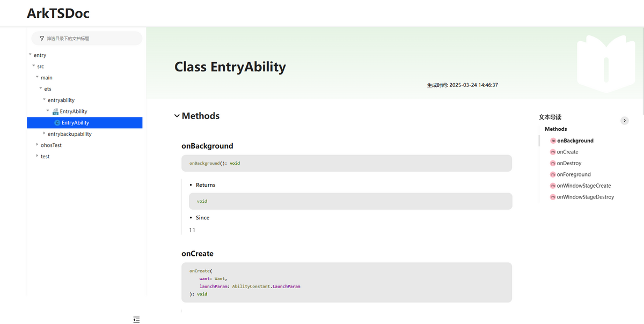
Task: Collapse the outline panel with the arrow button
Action: [x=624, y=121]
